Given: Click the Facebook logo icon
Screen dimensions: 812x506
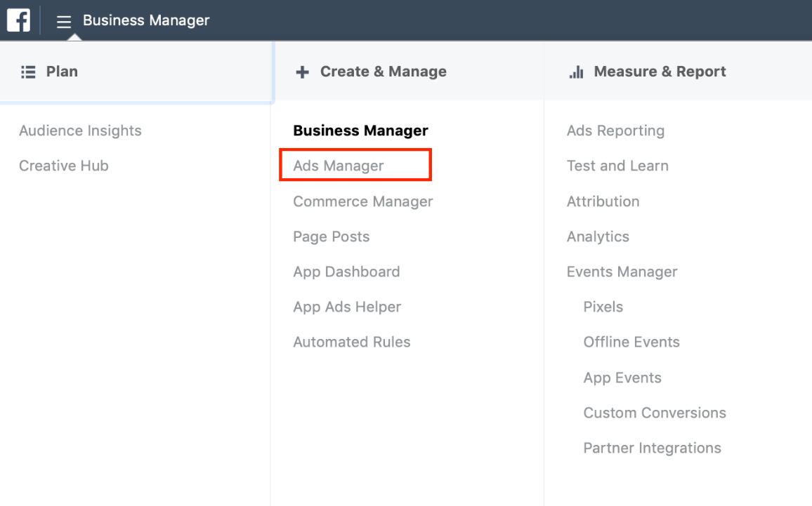Looking at the screenshot, I should click(19, 20).
